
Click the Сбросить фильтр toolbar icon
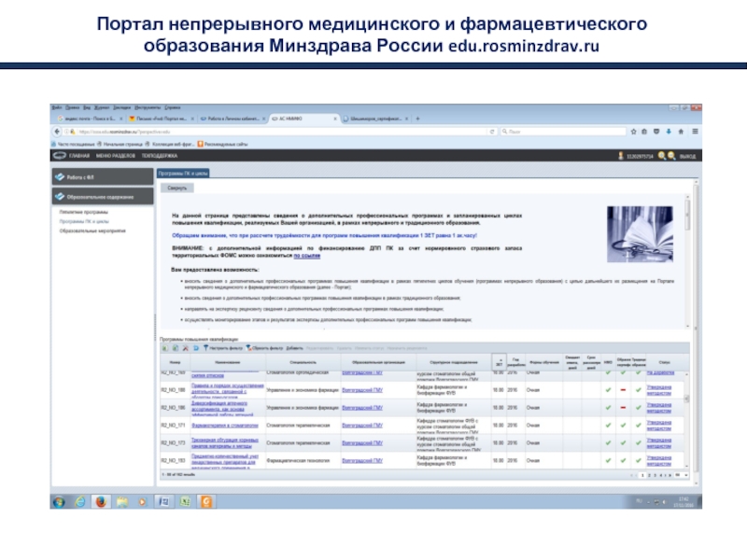[x=248, y=347]
